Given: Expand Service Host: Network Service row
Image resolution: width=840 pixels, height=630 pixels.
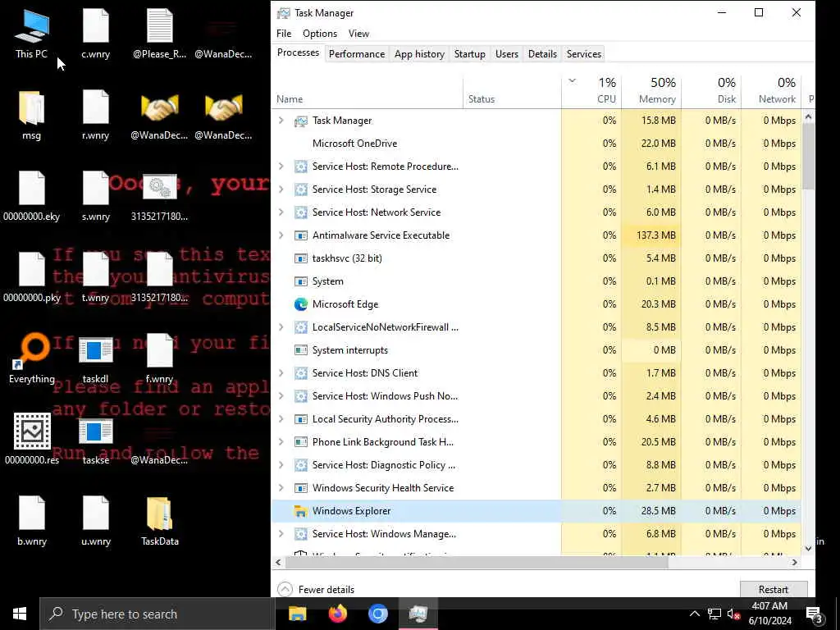Looking at the screenshot, I should [x=281, y=212].
